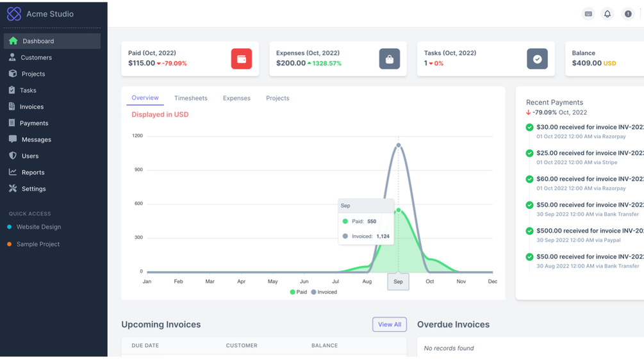Open the notifications bell
The image size is (644, 362).
[607, 14]
